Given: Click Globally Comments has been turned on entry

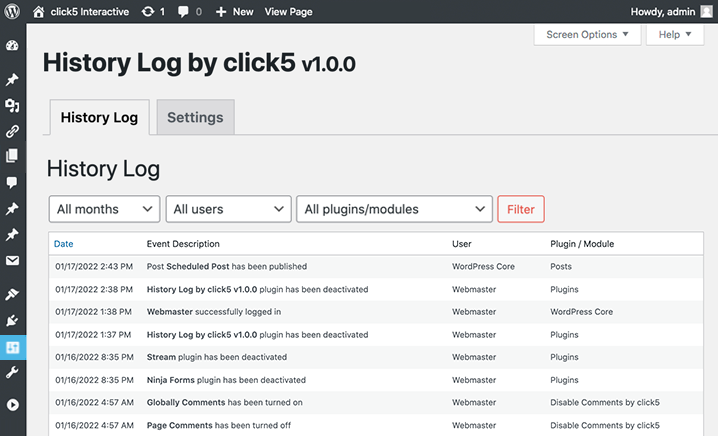Looking at the screenshot, I should pyautogui.click(x=224, y=403).
